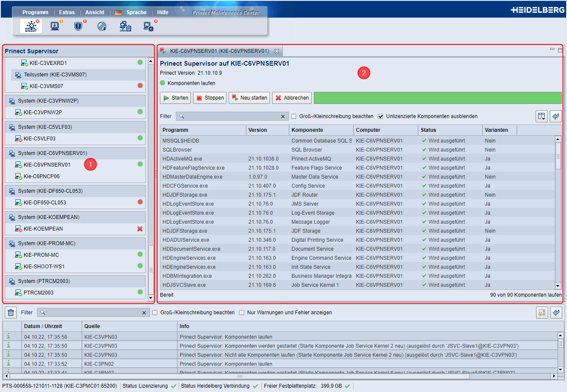Click the down arrow of the Prinect Supervisor tree scrollbar
This screenshot has width=567, height=392.
pyautogui.click(x=151, y=298)
